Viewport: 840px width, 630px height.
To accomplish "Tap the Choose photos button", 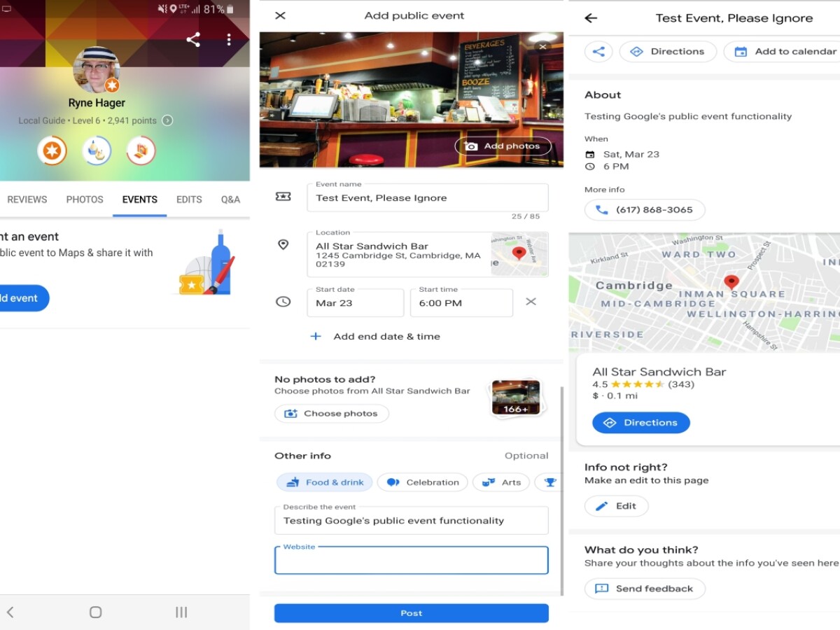I will 331,414.
